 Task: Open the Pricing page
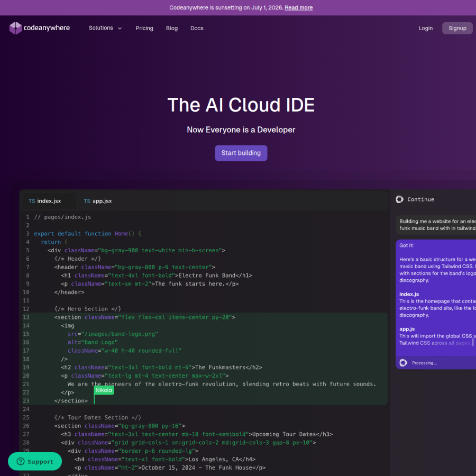(144, 28)
